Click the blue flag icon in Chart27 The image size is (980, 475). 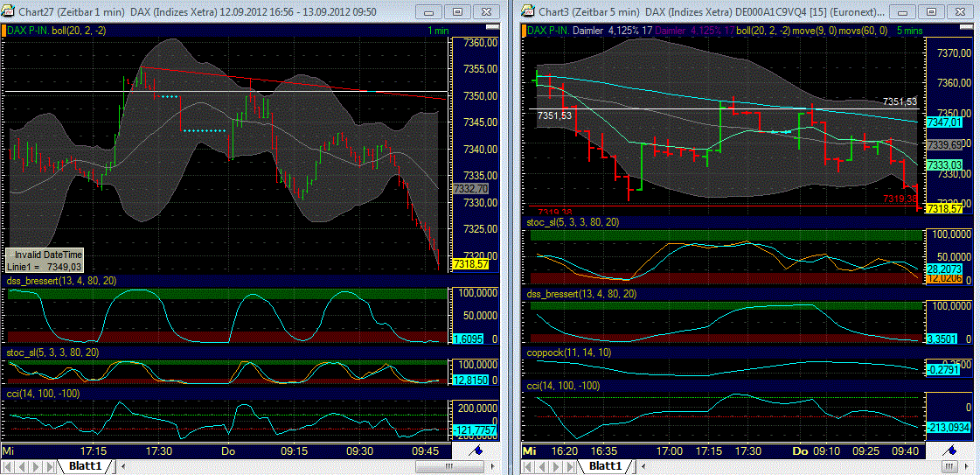pos(476,450)
